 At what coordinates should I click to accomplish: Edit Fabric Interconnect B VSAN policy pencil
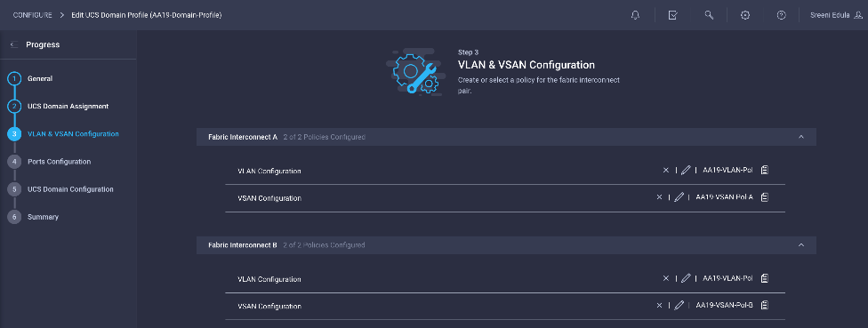point(679,305)
